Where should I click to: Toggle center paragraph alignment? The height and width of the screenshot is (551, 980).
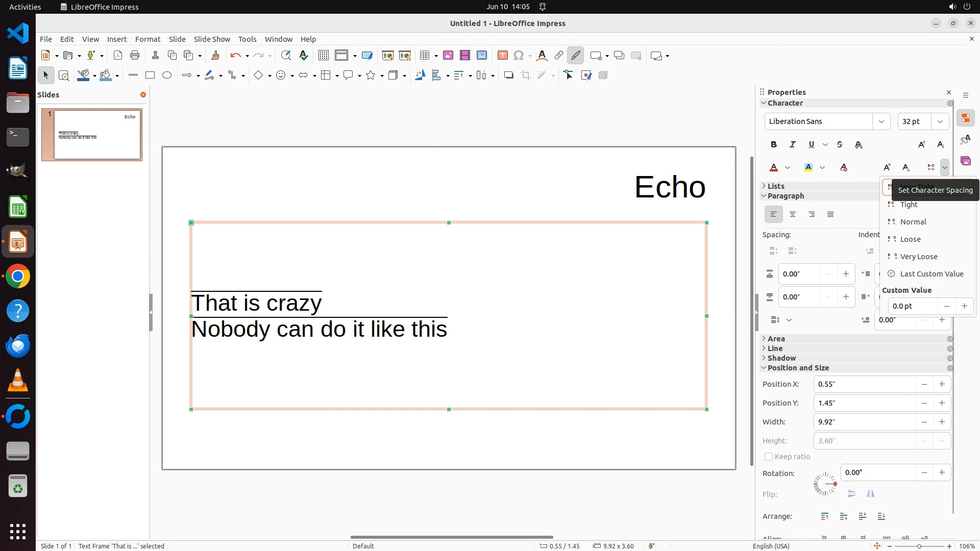[792, 215]
